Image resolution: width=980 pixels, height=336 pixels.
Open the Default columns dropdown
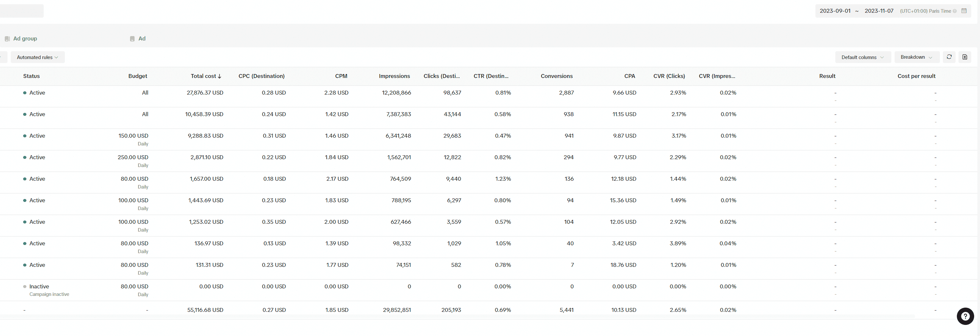tap(862, 57)
